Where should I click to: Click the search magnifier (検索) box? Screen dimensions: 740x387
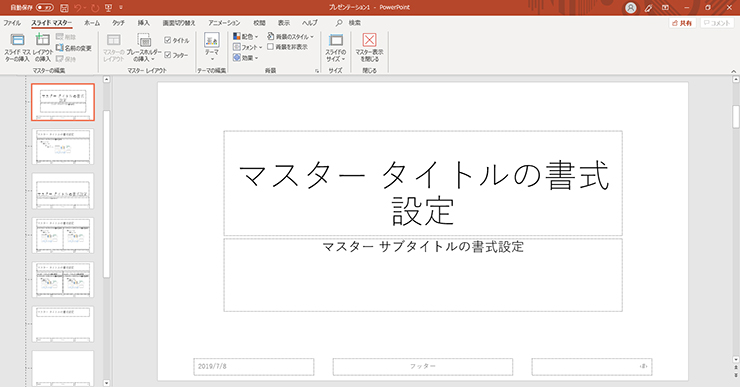[x=348, y=23]
